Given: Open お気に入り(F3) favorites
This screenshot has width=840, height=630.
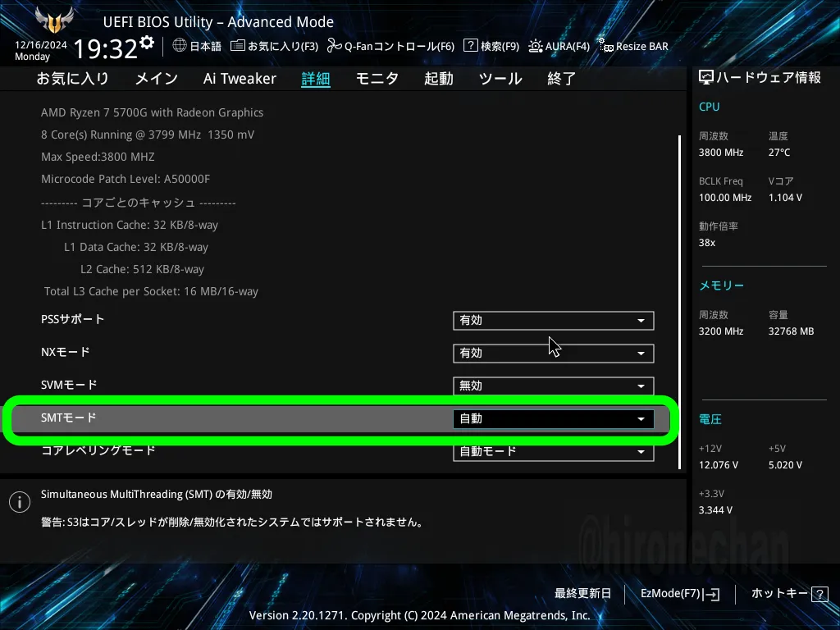Looking at the screenshot, I should (274, 46).
